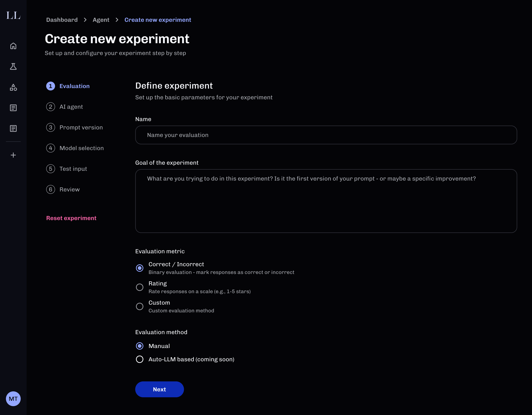The height and width of the screenshot is (415, 532).
Task: Select Correct / Incorrect metric option
Action: click(x=140, y=268)
